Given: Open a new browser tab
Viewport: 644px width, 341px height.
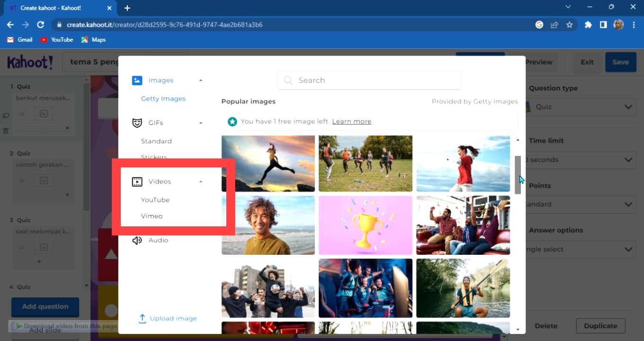Looking at the screenshot, I should tap(127, 8).
